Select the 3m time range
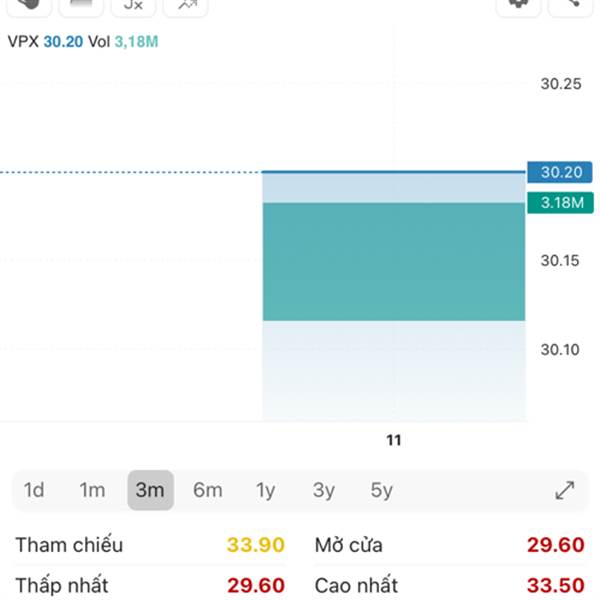Viewport: 600px width, 600px height. (x=150, y=490)
